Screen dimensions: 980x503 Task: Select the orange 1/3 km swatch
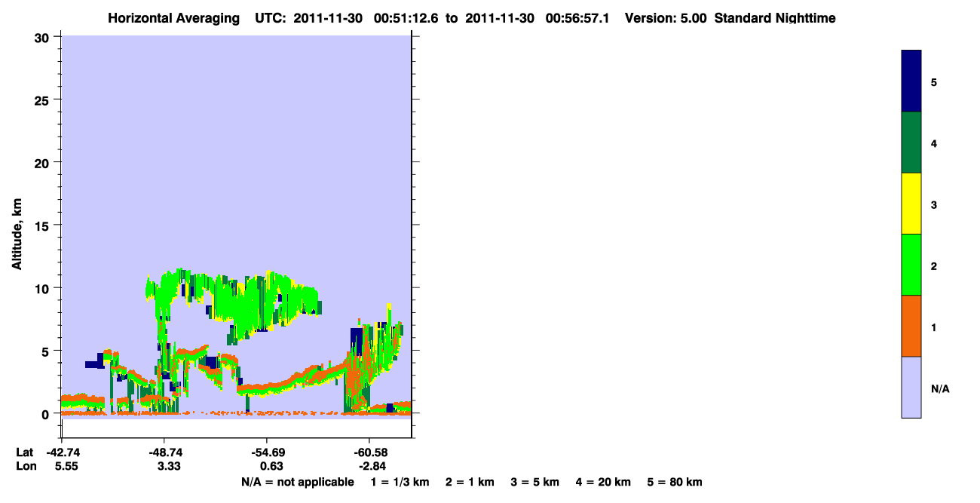[x=911, y=326]
